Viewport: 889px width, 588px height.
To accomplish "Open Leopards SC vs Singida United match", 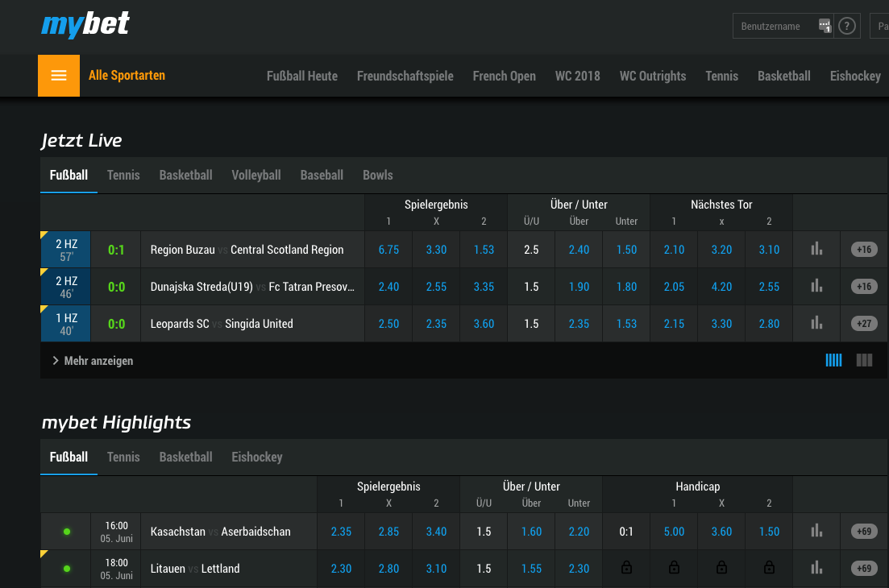I will click(222, 324).
